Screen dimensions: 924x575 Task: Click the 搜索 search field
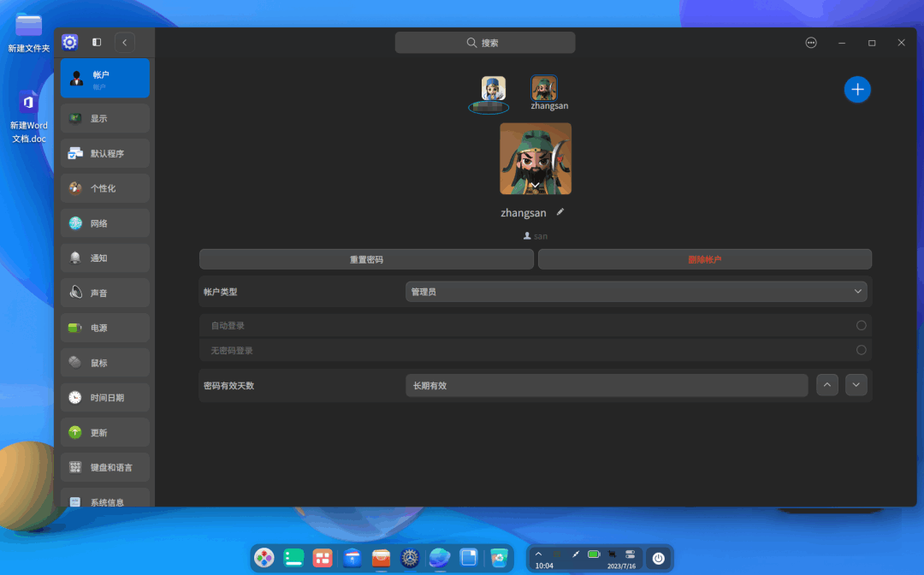pos(485,43)
